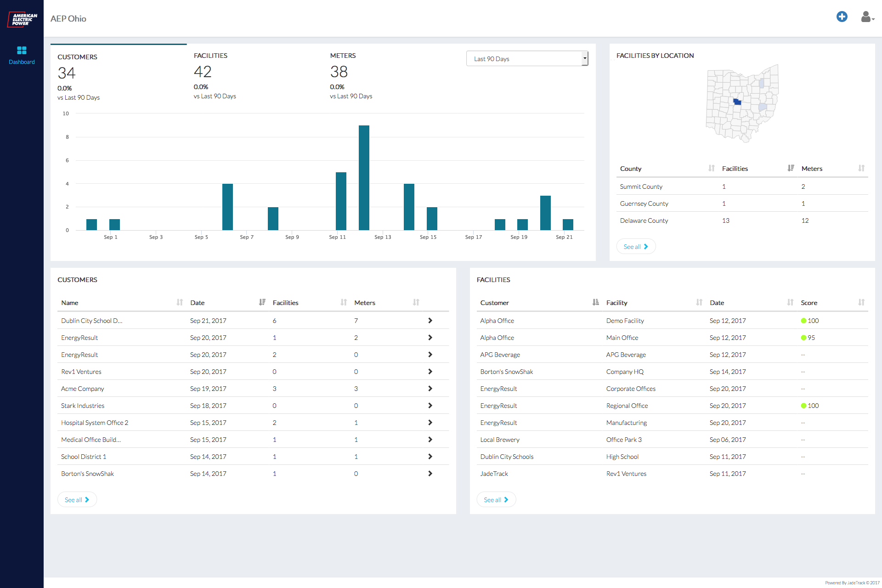Image resolution: width=882 pixels, height=588 pixels.
Task: Click See all in Facilities by Location
Action: tap(634, 246)
